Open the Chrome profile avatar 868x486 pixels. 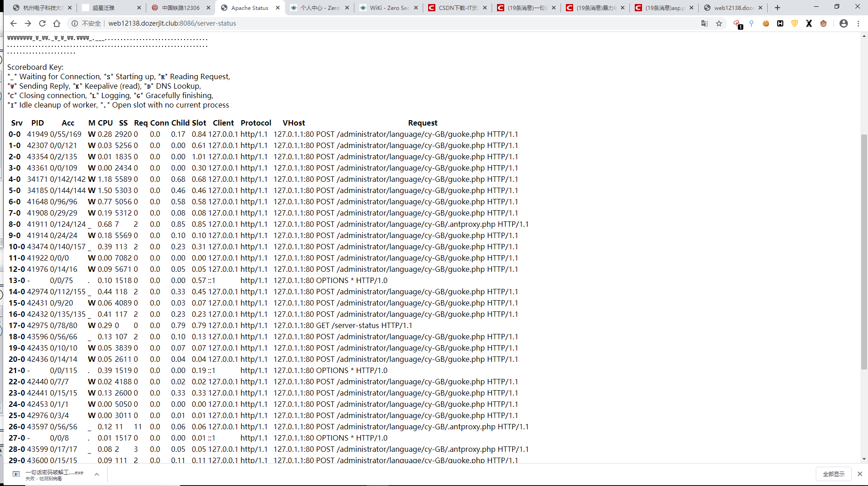(x=844, y=23)
